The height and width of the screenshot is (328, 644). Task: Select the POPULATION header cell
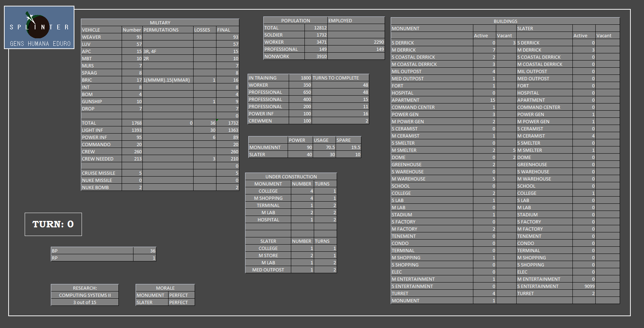[295, 20]
